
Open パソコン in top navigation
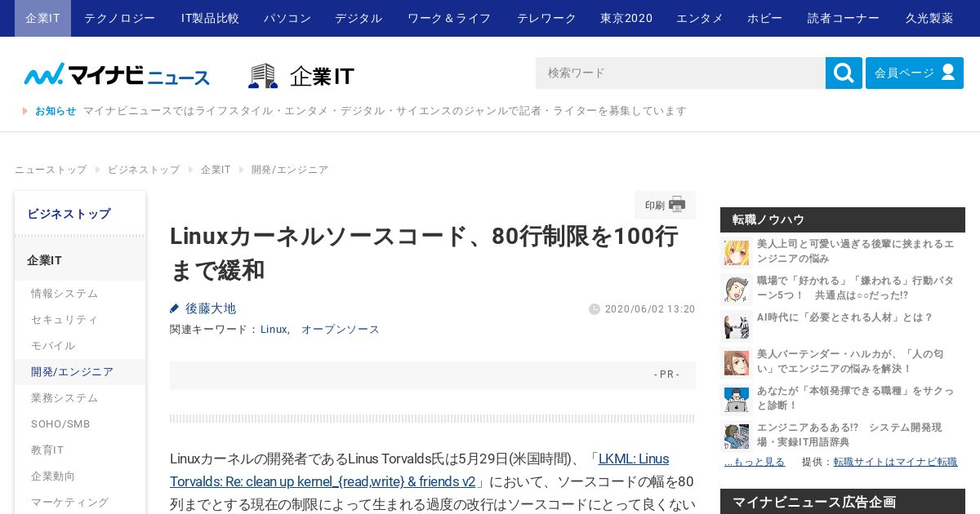(287, 18)
